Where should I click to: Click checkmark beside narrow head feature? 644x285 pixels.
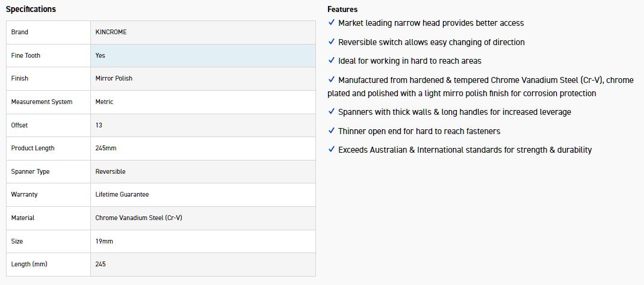[332, 23]
